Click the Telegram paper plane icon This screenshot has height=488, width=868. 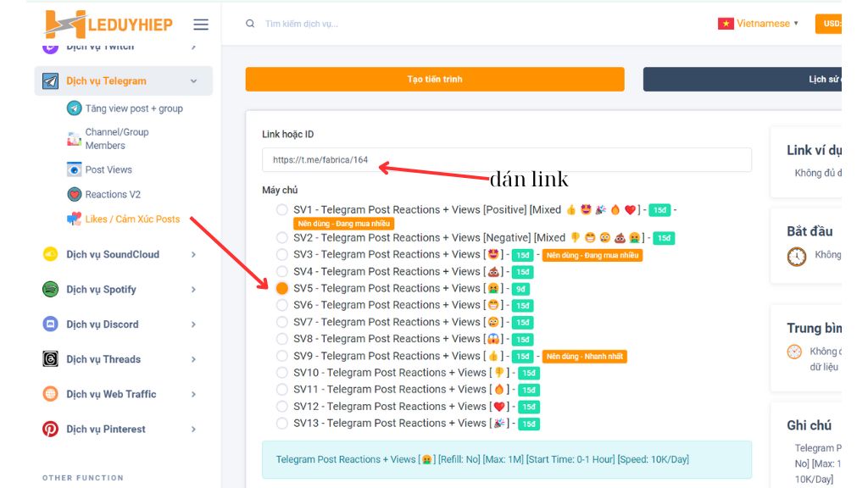point(50,80)
